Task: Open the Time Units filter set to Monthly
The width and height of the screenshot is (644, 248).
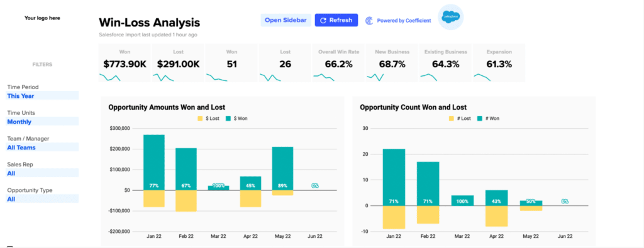Action: 42,122
